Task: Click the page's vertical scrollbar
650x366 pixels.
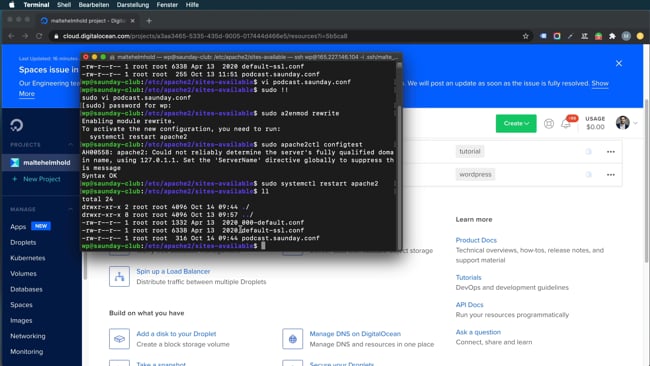Action: [x=646, y=181]
